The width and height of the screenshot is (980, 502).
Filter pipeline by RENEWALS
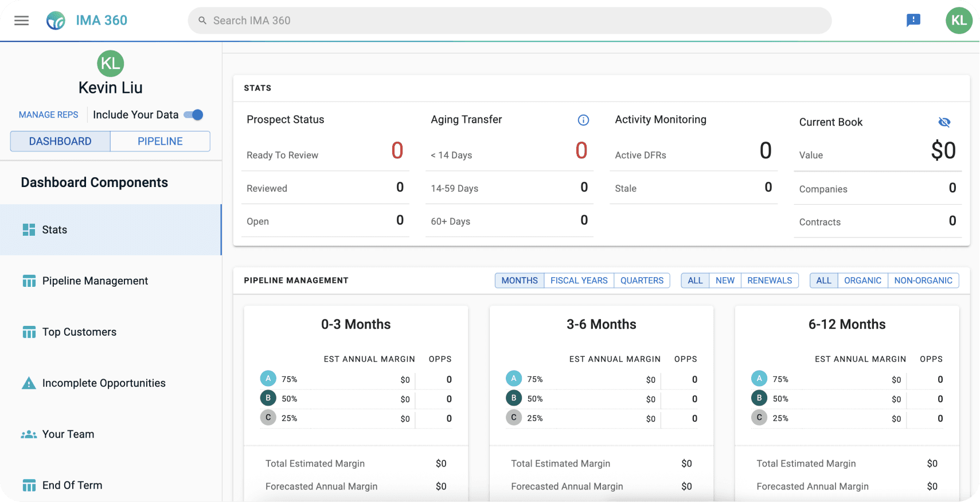pyautogui.click(x=770, y=281)
